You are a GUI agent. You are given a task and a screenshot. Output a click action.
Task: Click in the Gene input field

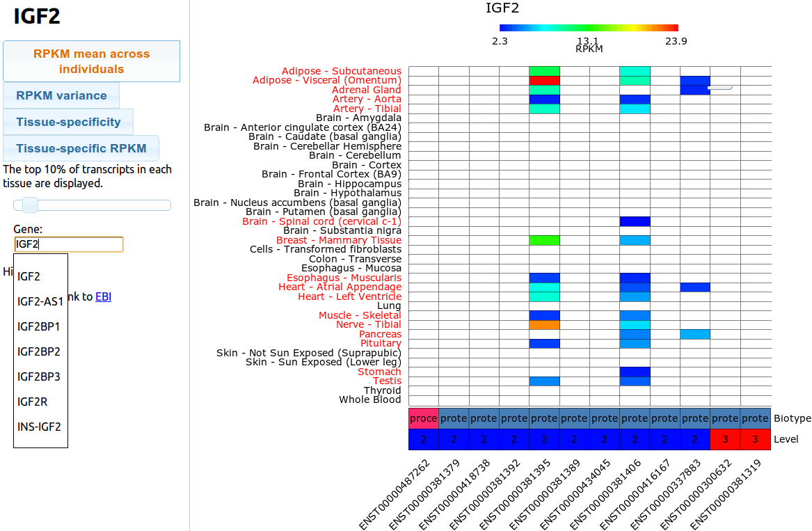click(x=68, y=244)
